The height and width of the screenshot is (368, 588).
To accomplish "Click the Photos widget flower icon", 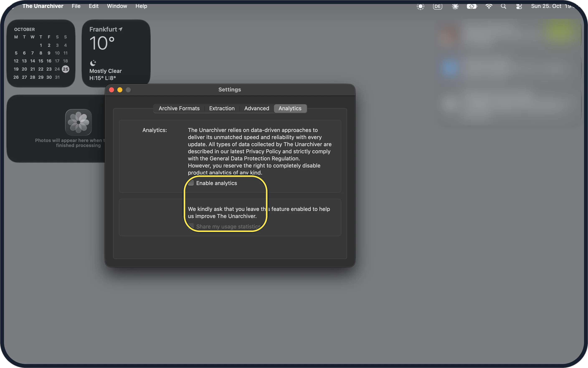I will pyautogui.click(x=78, y=122).
